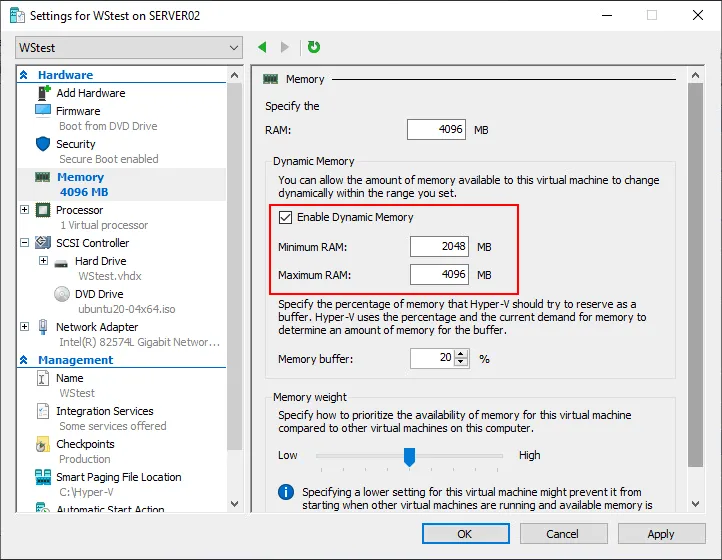Open Smart Paging File Location item
The width and height of the screenshot is (722, 560).
coord(118,477)
